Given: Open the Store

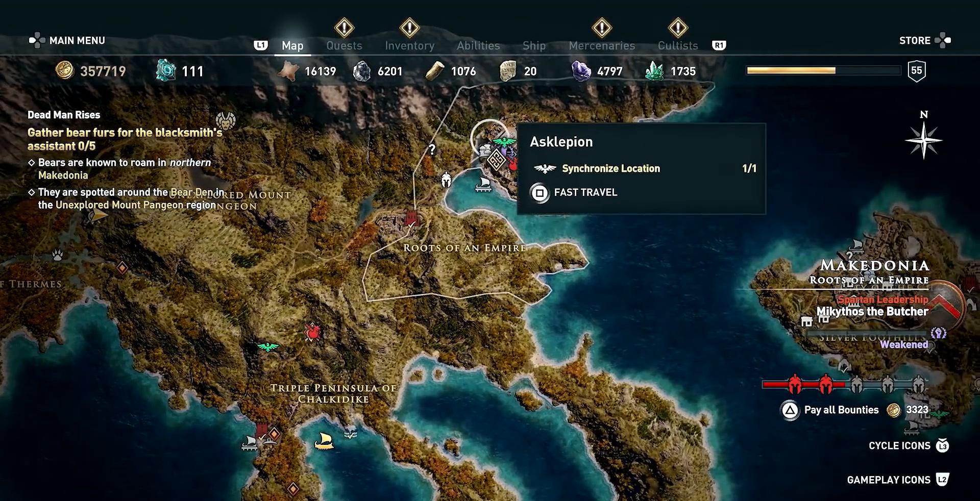Looking at the screenshot, I should [924, 40].
